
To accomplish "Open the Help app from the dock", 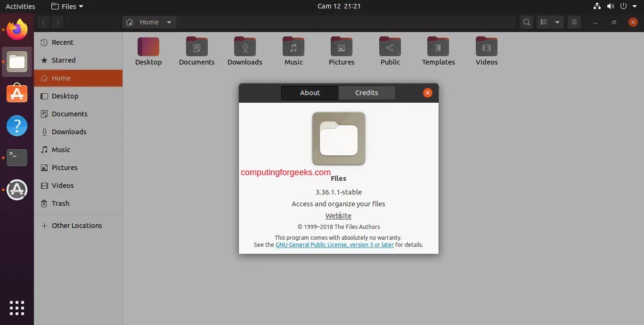I will click(16, 126).
